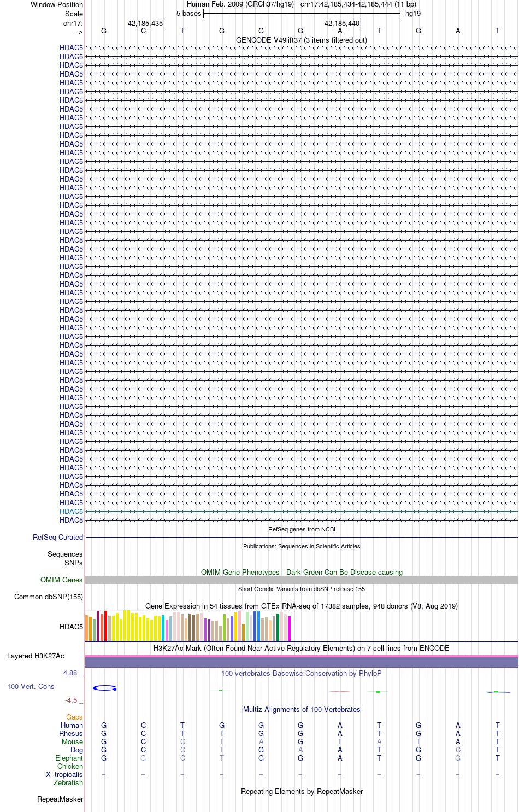The image size is (519, 812).
Task: Click the SNPs side label
Action: point(74,563)
